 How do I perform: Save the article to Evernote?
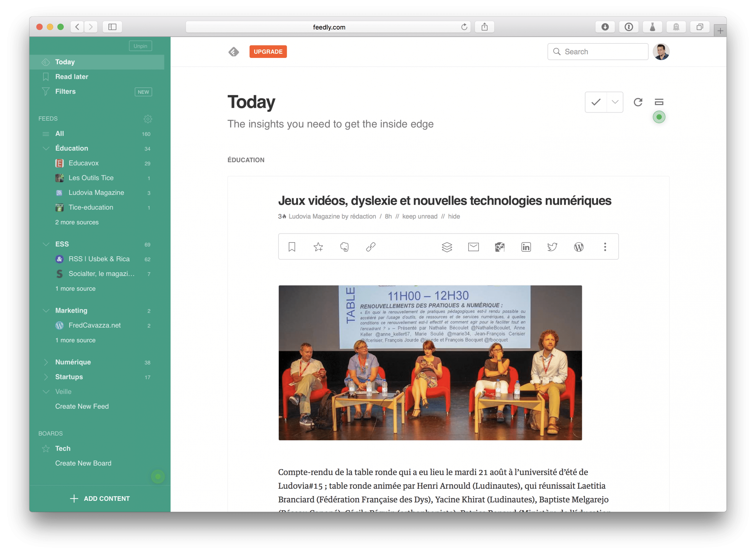pyautogui.click(x=345, y=247)
